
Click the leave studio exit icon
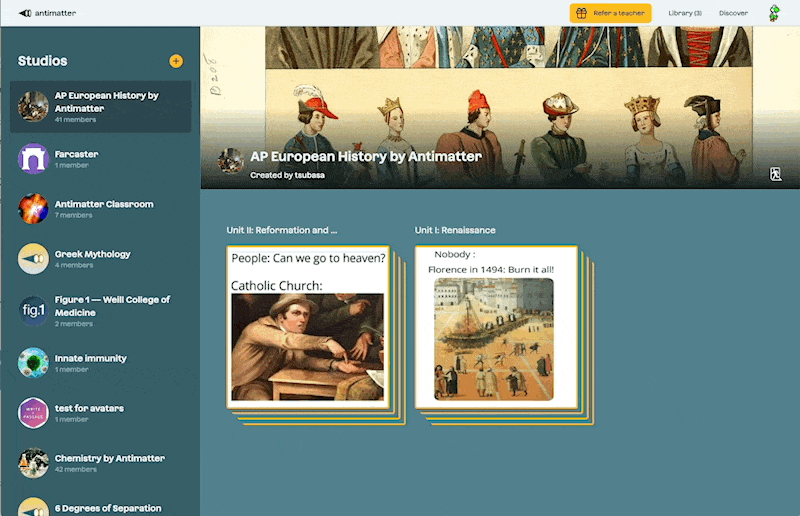(776, 174)
